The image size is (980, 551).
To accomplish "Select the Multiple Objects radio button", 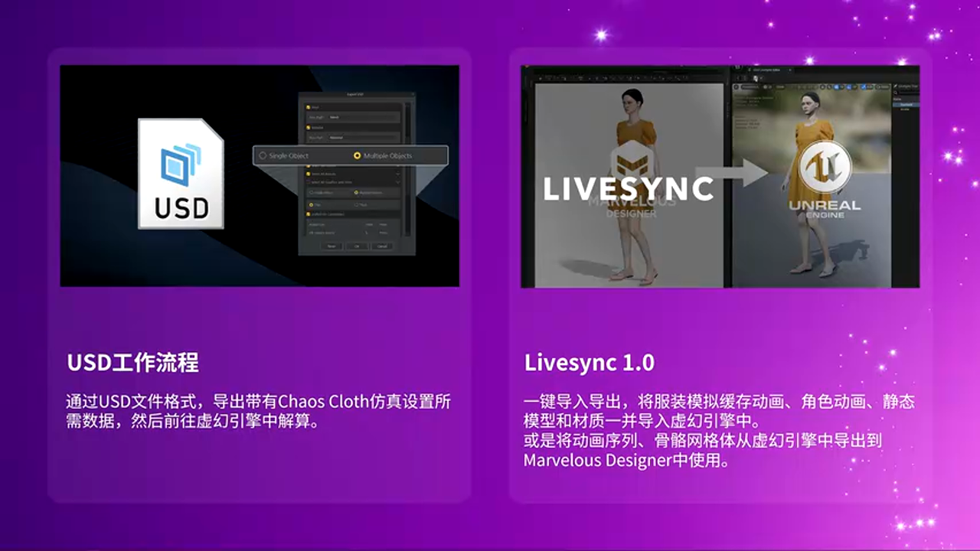I will coord(357,155).
